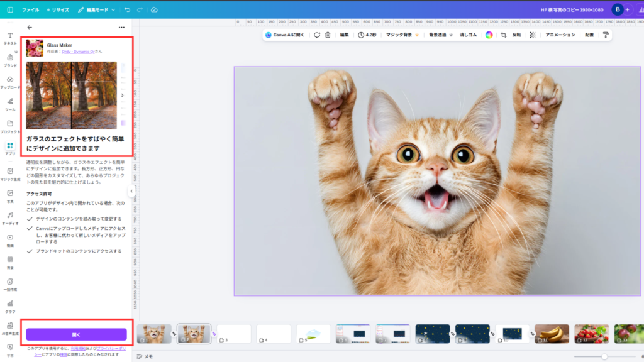Open the テキスト (Text) sidebar panel

pyautogui.click(x=10, y=38)
